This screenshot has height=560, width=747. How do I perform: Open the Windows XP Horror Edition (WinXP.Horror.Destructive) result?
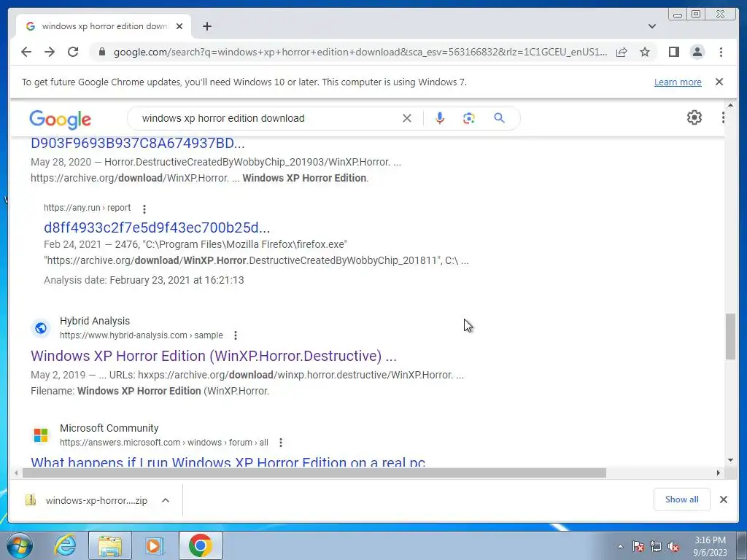214,356
